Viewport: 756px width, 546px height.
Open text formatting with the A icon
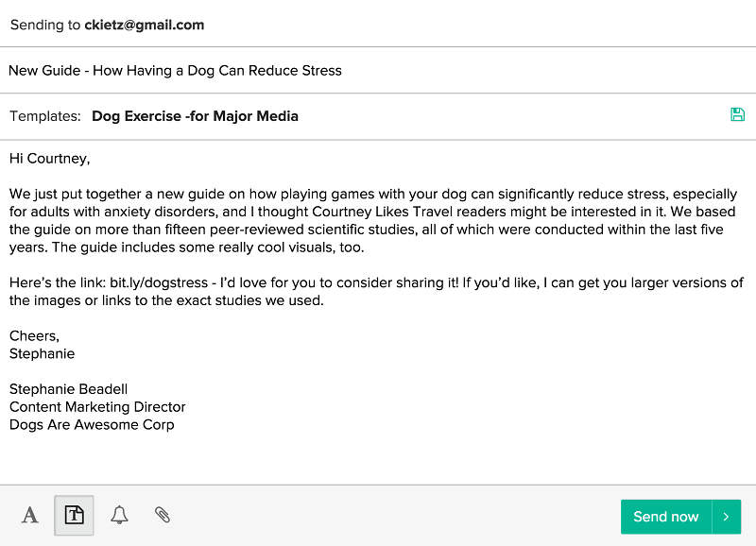(x=30, y=516)
